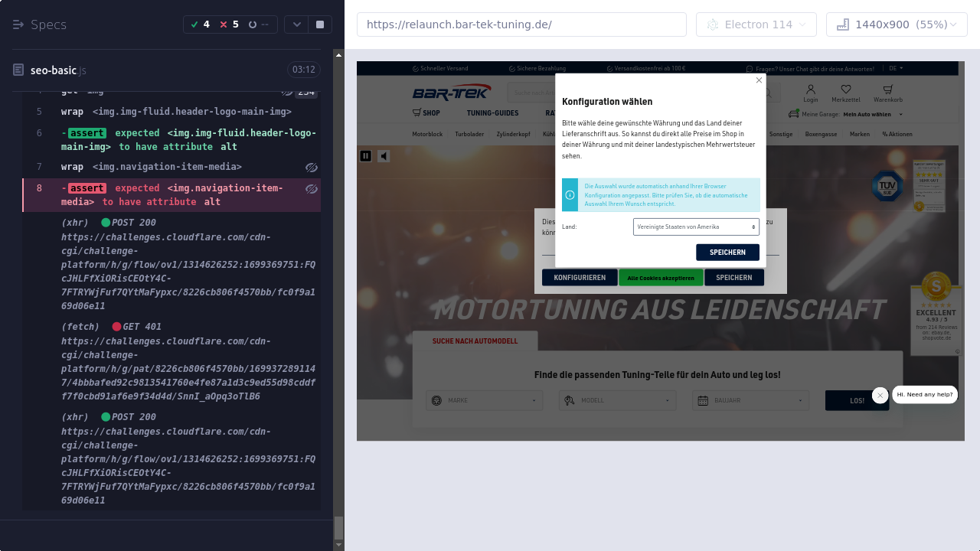This screenshot has width=980, height=551.
Task: Select the Suche nach Automodell tab
Action: click(475, 341)
